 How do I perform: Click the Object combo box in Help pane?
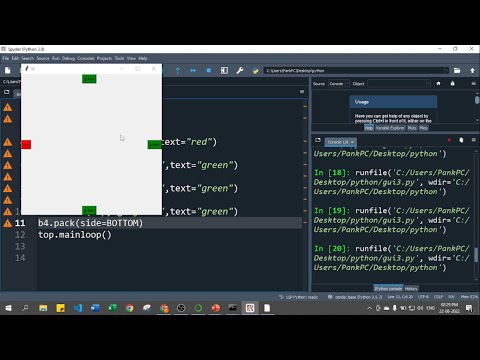point(399,84)
